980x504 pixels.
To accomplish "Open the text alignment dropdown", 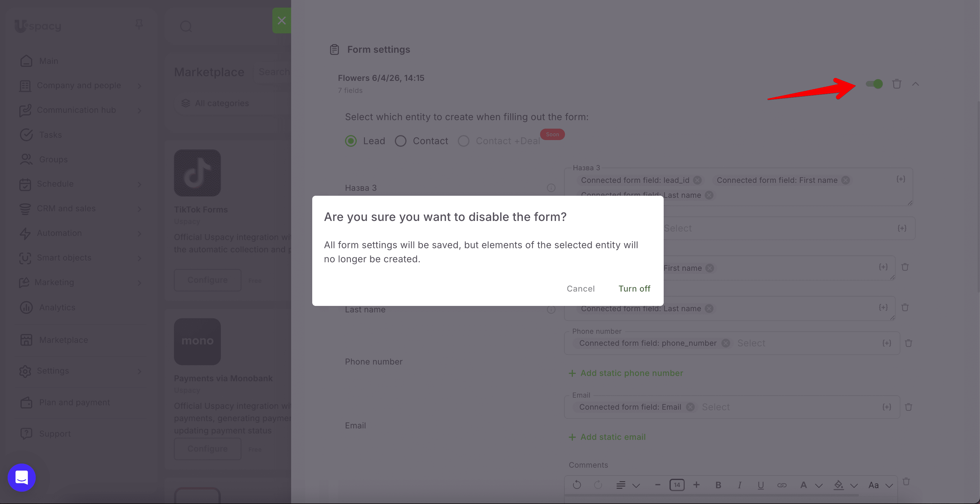I will (628, 485).
